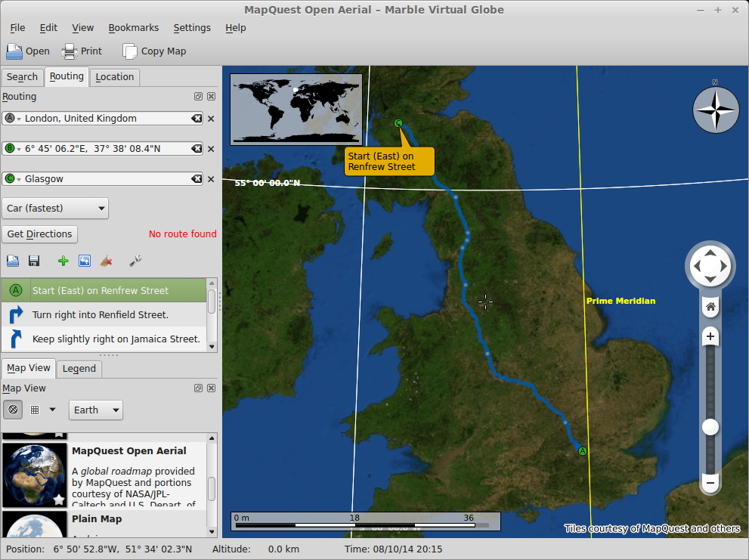
Task: Clear the route with broom icon
Action: (107, 261)
